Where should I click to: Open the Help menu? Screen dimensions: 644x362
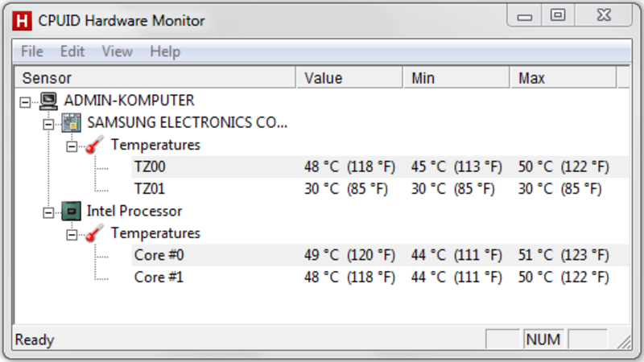pyautogui.click(x=165, y=51)
